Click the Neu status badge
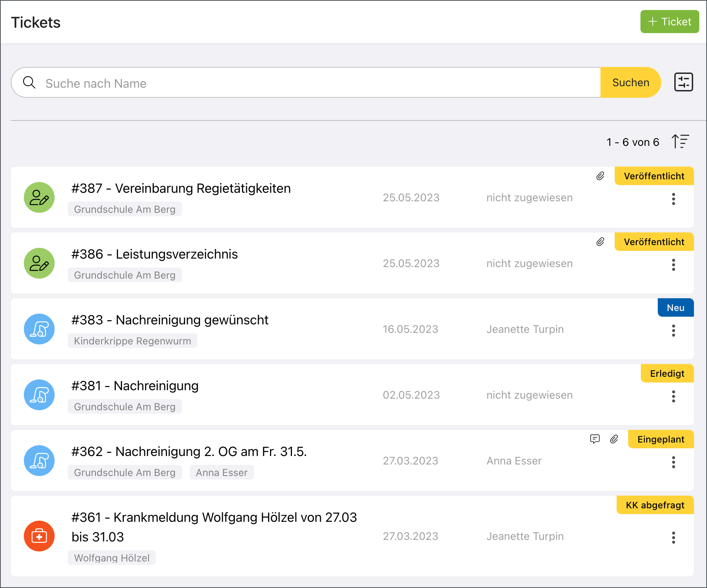Screen dimensions: 707x588 tap(675, 308)
